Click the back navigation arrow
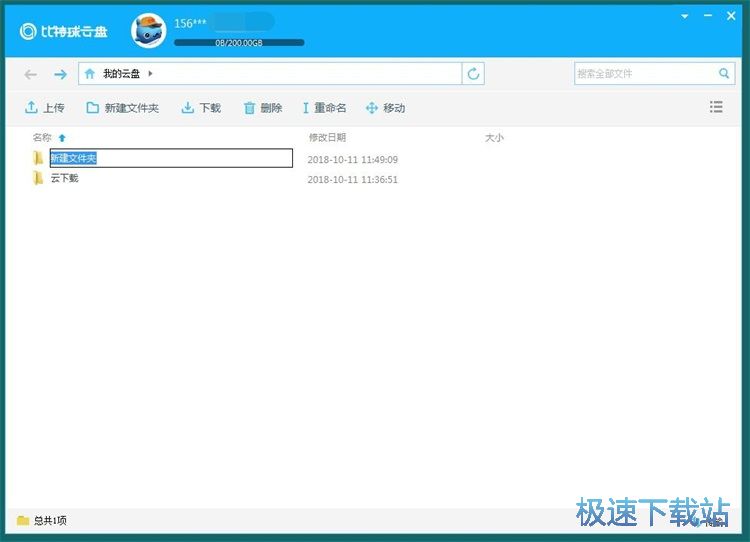 click(31, 74)
